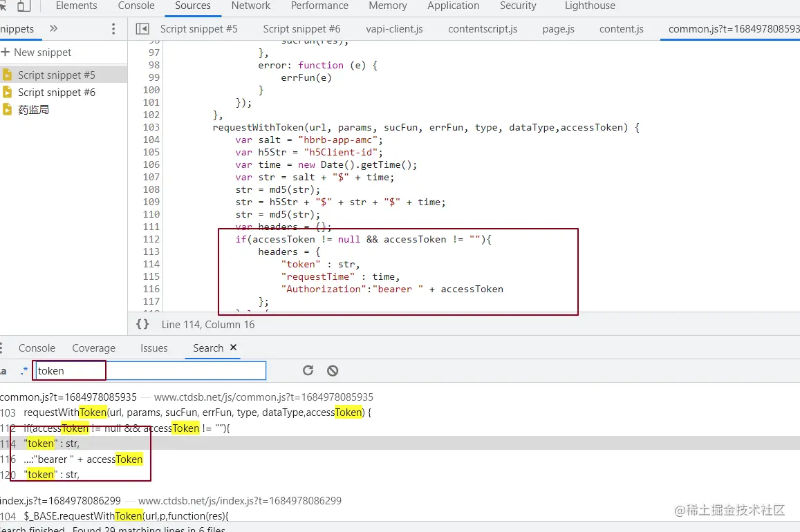800x532 pixels.
Task: Select the drawer Search tab
Action: pyautogui.click(x=207, y=348)
